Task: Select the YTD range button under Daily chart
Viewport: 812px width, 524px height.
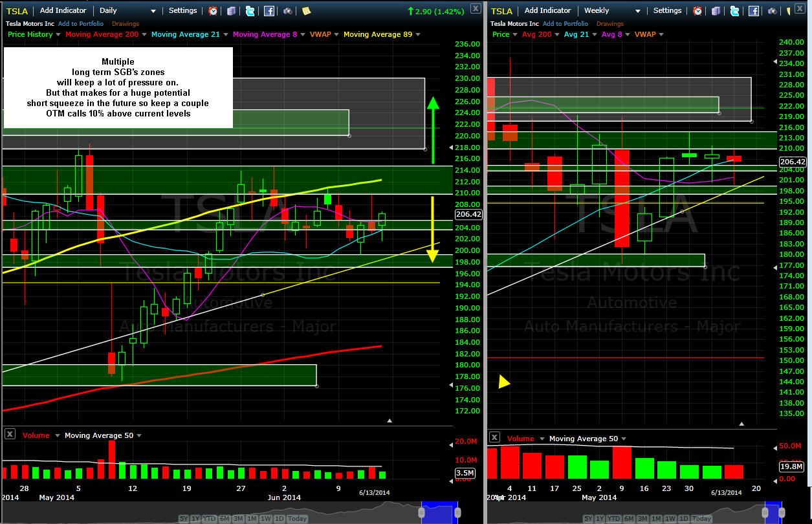Action: coord(209,519)
